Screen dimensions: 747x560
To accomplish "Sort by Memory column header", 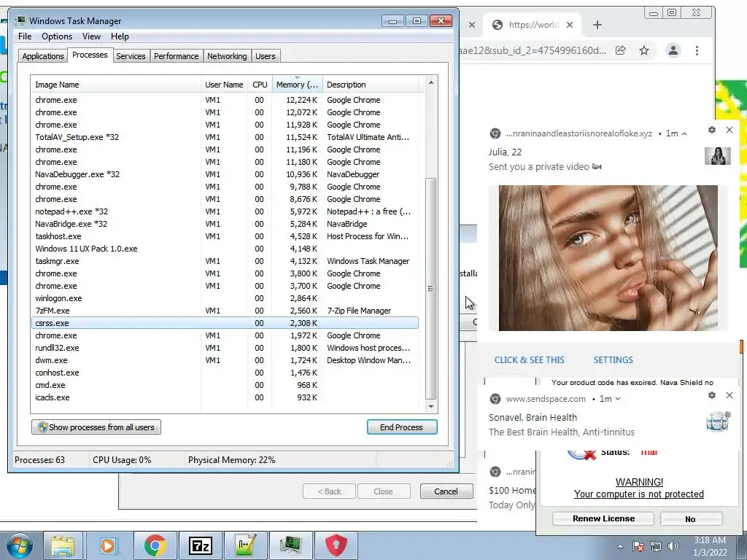I will coord(298,85).
